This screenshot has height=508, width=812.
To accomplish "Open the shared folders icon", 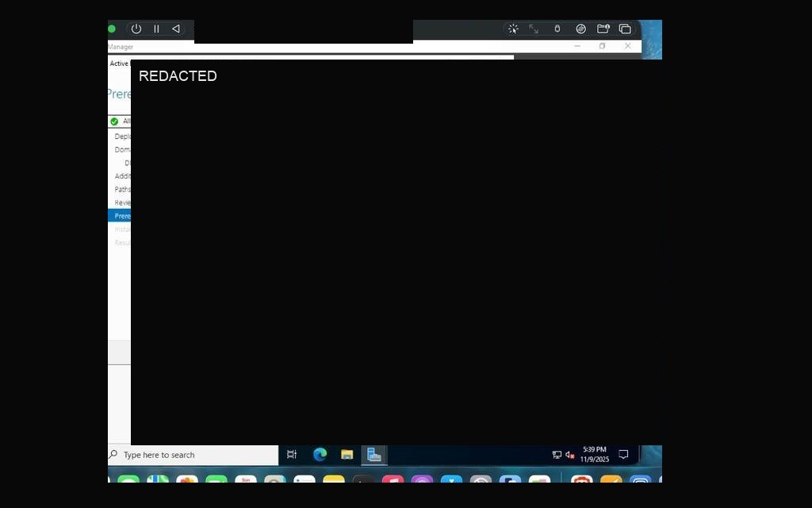I will (x=603, y=29).
